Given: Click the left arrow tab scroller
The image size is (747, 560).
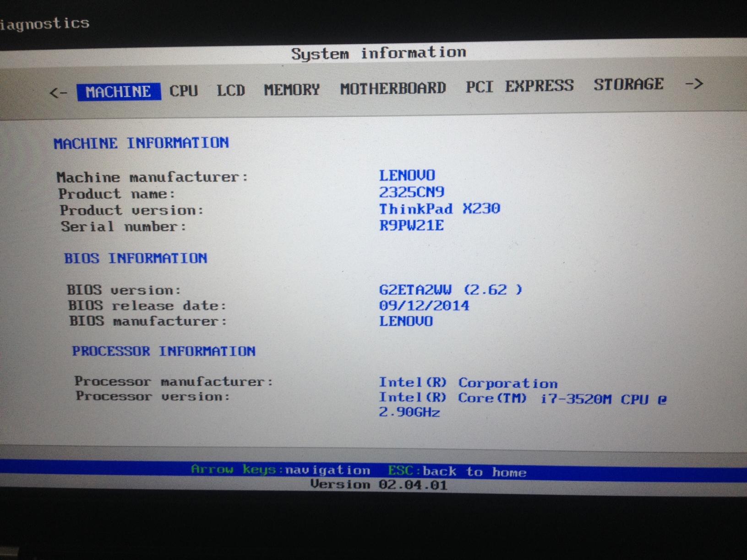Looking at the screenshot, I should coord(58,93).
